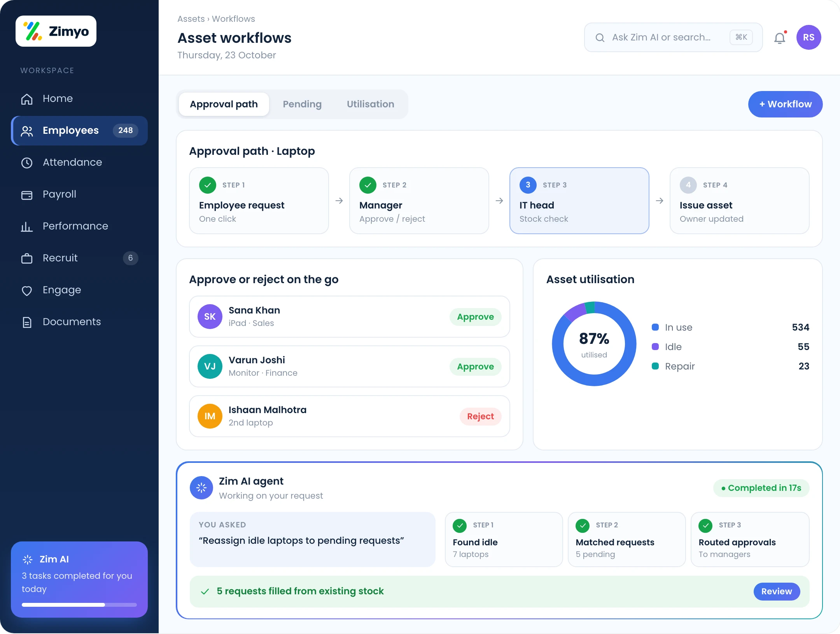
Task: Approve Varun Joshi's monitor request
Action: (475, 366)
